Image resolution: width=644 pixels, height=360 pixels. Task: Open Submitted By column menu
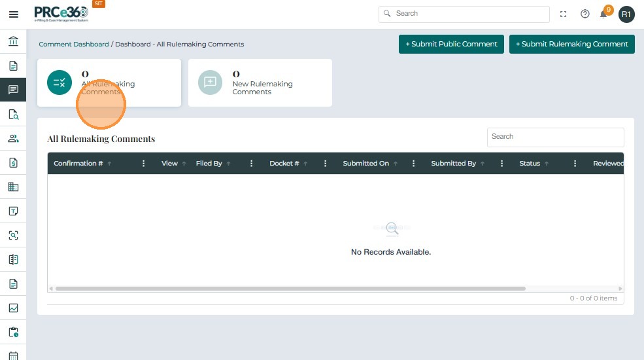[501, 164]
